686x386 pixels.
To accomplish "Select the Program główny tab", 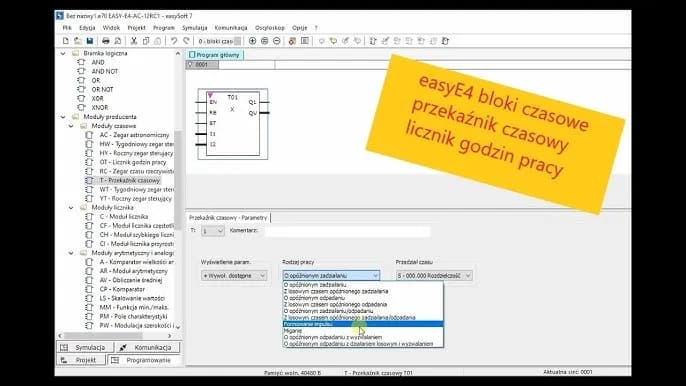I will tap(214, 55).
